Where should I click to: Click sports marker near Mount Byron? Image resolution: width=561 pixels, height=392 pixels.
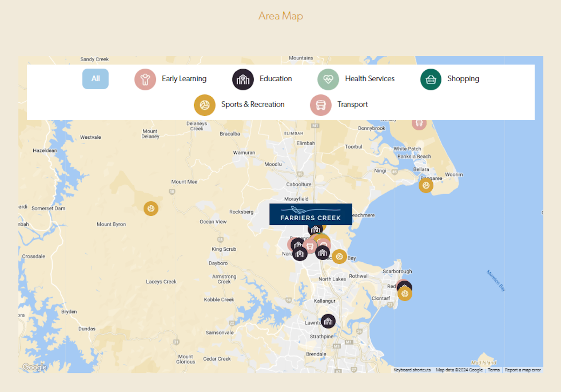tap(151, 208)
